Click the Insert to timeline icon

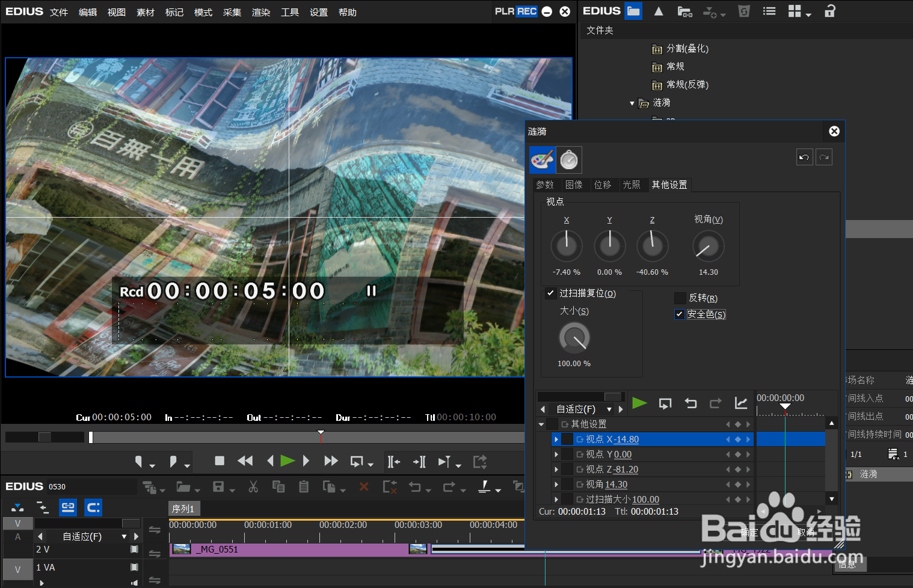pyautogui.click(x=393, y=461)
